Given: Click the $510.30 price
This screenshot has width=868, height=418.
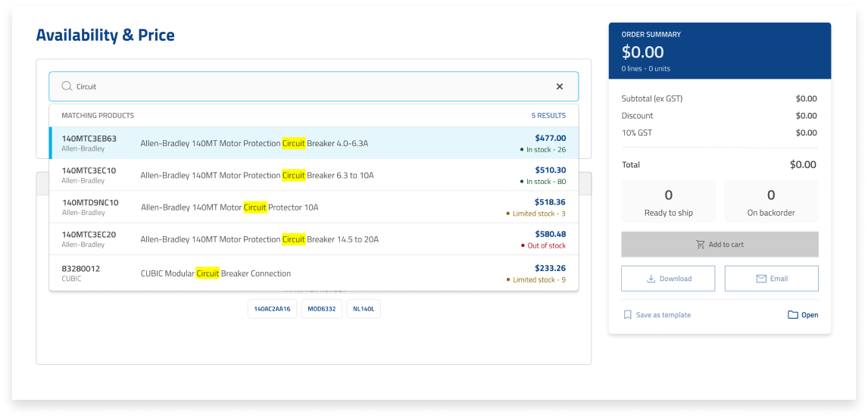Looking at the screenshot, I should coord(550,170).
